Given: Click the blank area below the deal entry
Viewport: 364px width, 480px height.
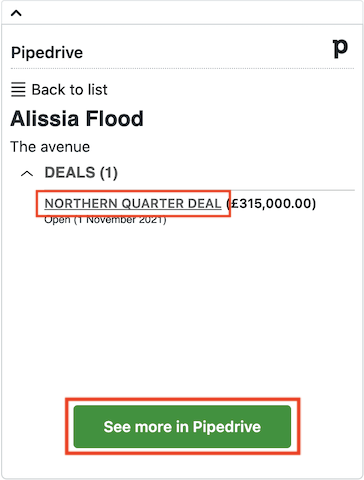Looking at the screenshot, I should 182,310.
